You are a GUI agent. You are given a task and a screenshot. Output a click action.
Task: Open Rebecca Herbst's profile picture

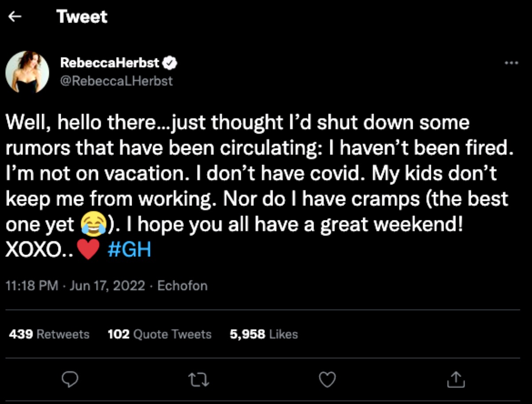pos(27,72)
